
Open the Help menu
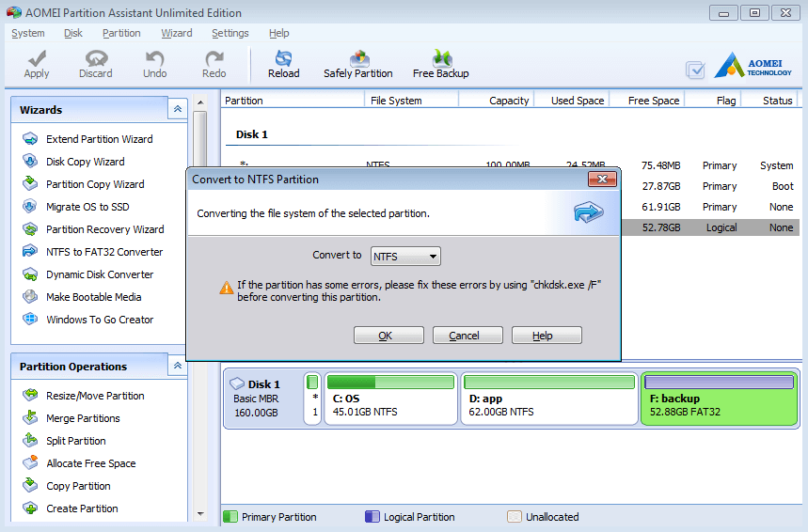click(278, 33)
